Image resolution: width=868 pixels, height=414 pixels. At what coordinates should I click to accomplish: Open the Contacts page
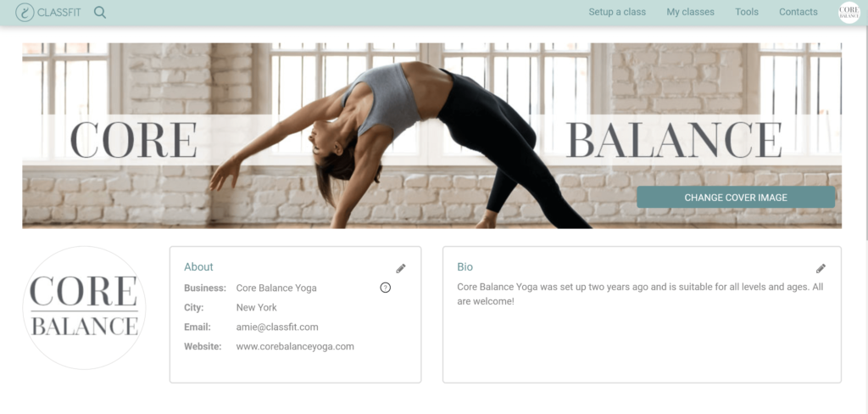(x=798, y=12)
